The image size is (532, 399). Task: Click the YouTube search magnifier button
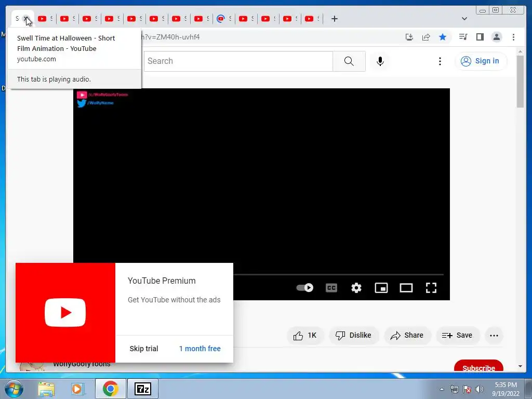[x=349, y=61]
